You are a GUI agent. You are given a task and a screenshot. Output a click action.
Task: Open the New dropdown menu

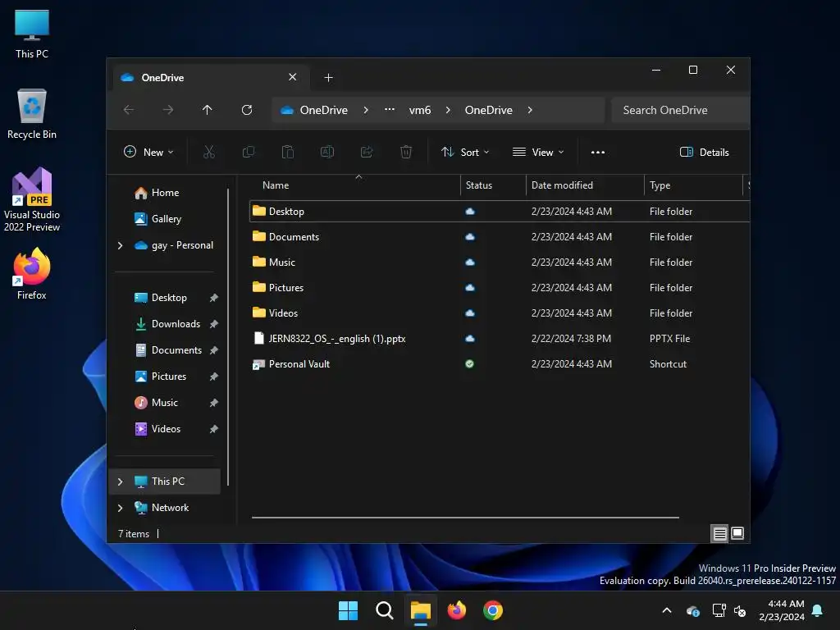click(148, 152)
